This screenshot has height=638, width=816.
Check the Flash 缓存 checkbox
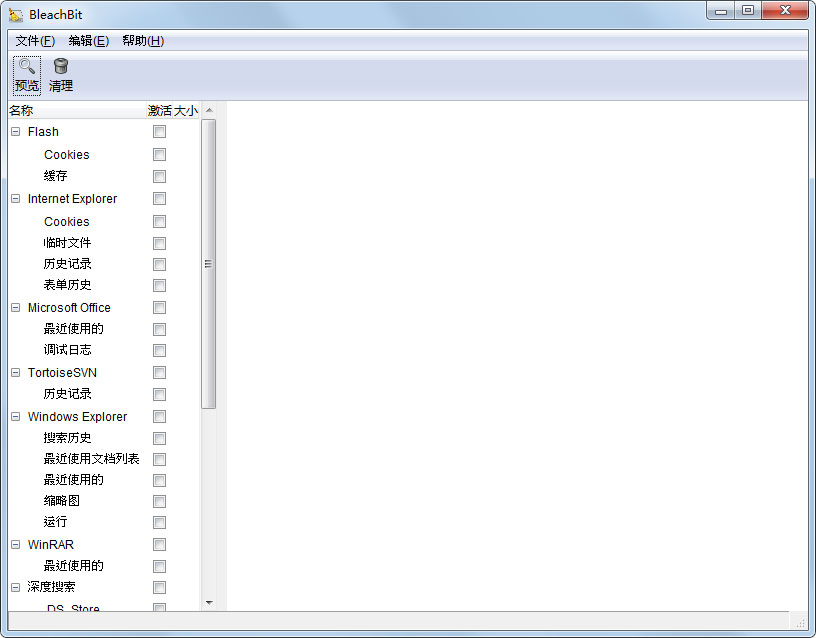159,176
